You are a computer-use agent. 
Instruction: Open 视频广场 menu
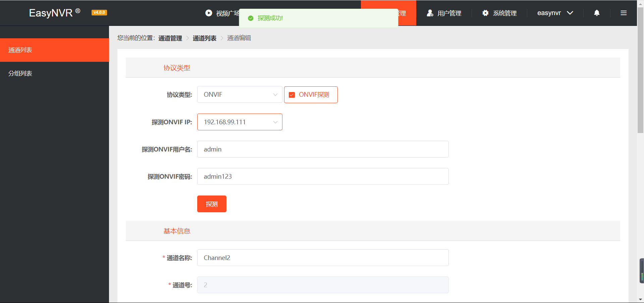click(x=222, y=13)
